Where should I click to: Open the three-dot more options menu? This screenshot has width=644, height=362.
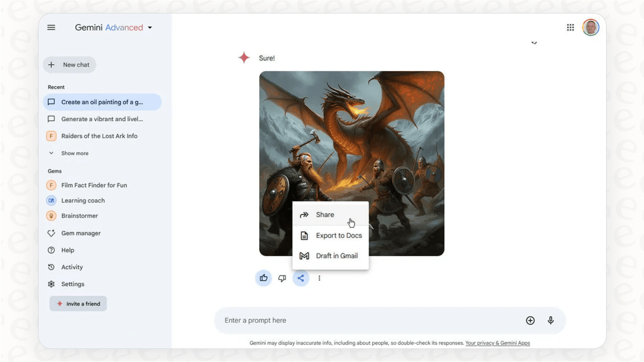[x=319, y=278]
